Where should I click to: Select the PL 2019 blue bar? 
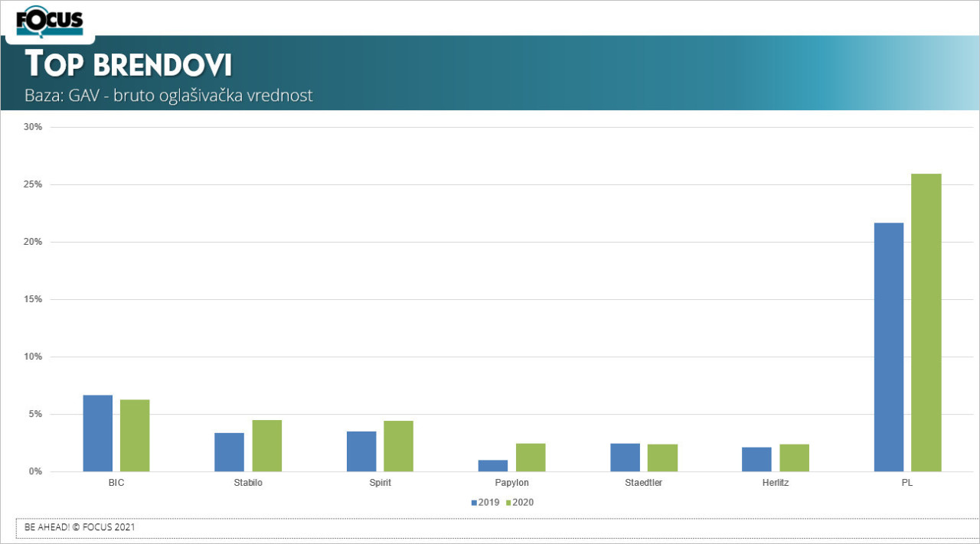coord(889,347)
